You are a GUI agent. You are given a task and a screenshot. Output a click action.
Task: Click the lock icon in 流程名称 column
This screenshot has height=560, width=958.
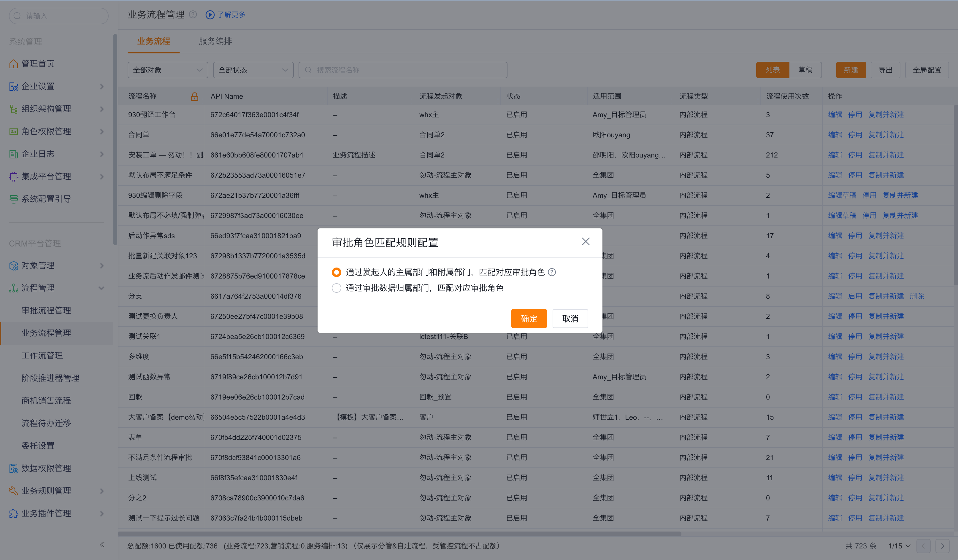click(195, 96)
